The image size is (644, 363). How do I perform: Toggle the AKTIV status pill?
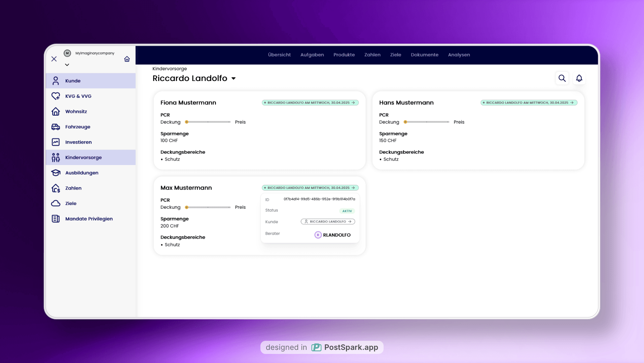pos(347,211)
